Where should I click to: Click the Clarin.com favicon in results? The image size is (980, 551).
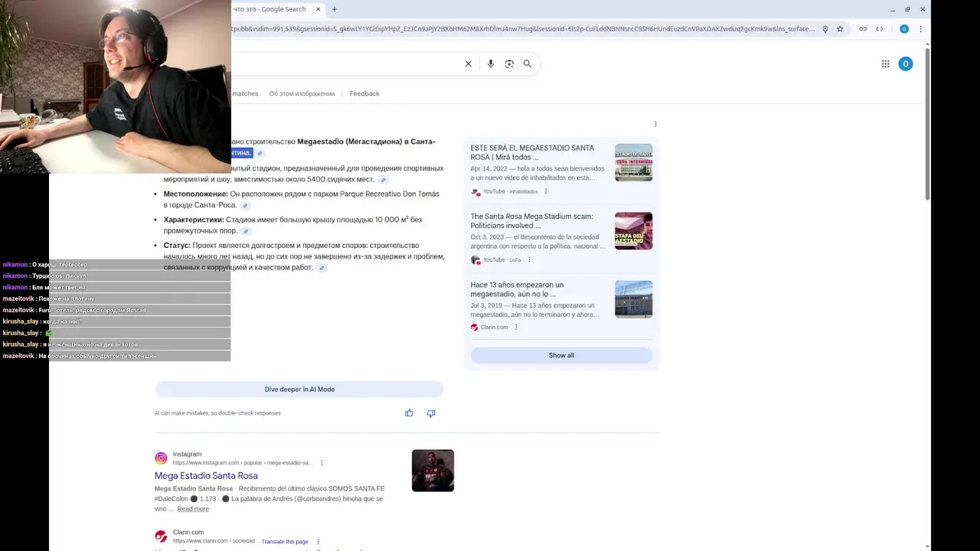pos(161,536)
